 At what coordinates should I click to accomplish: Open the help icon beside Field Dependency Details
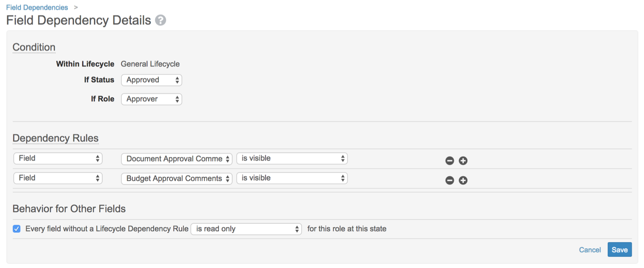(x=161, y=20)
